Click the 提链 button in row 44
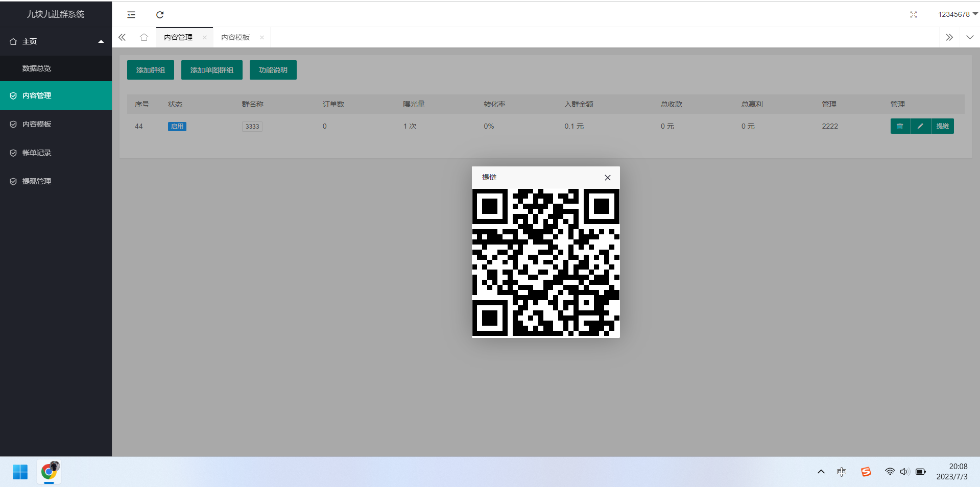The image size is (980, 487). pyautogui.click(x=943, y=126)
